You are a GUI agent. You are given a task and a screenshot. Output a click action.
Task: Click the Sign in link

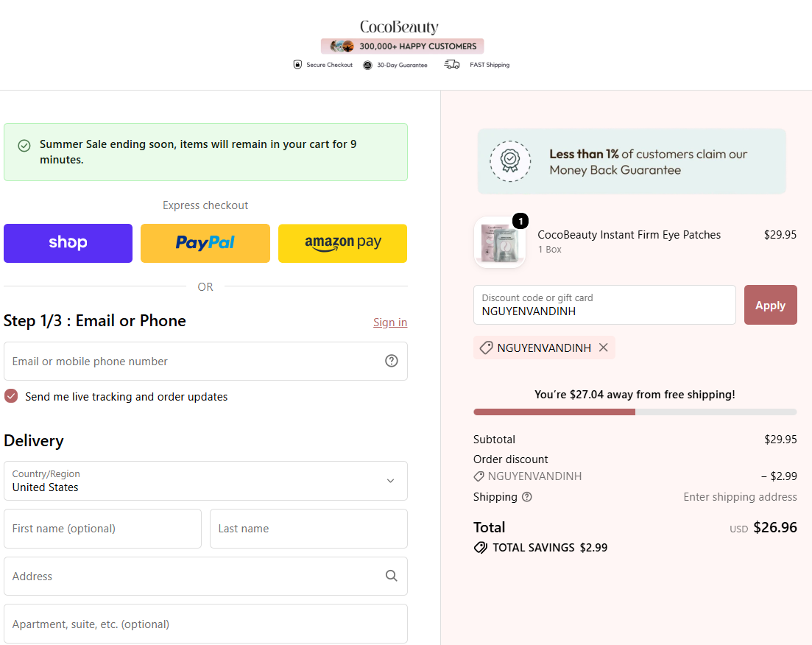click(x=390, y=322)
